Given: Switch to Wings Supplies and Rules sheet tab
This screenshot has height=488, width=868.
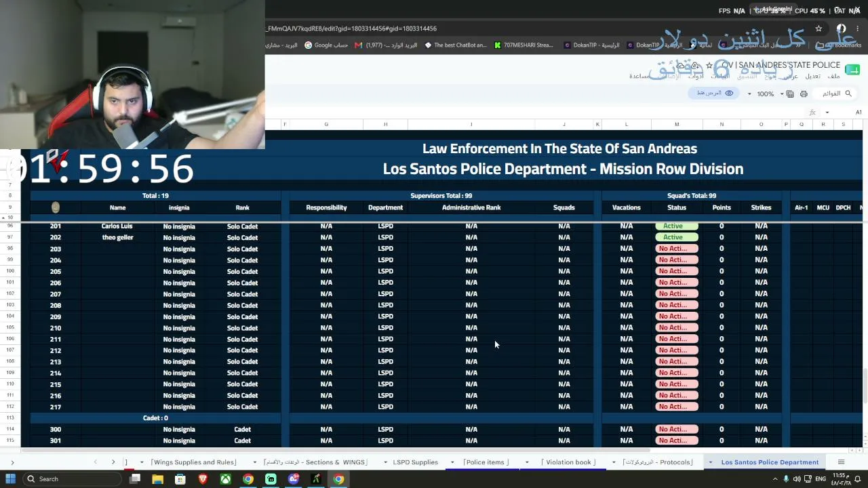Looking at the screenshot, I should 194,462.
